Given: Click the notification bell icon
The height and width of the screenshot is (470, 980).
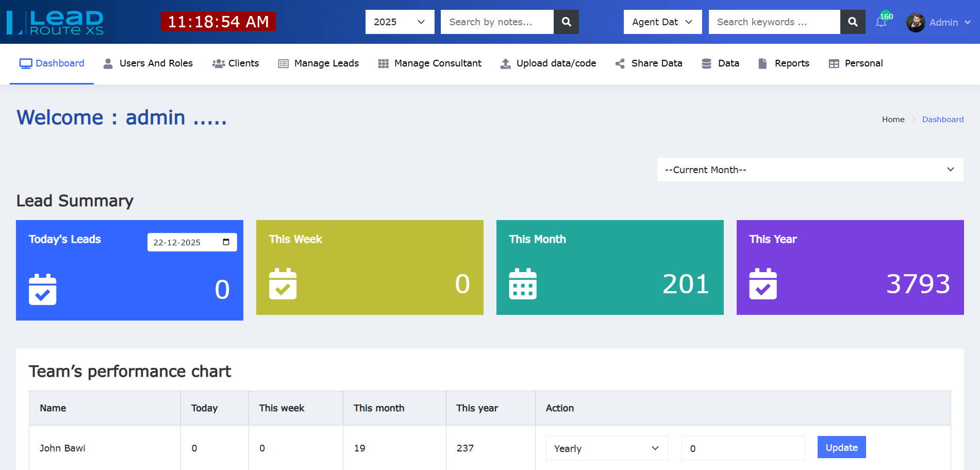Looking at the screenshot, I should tap(881, 22).
